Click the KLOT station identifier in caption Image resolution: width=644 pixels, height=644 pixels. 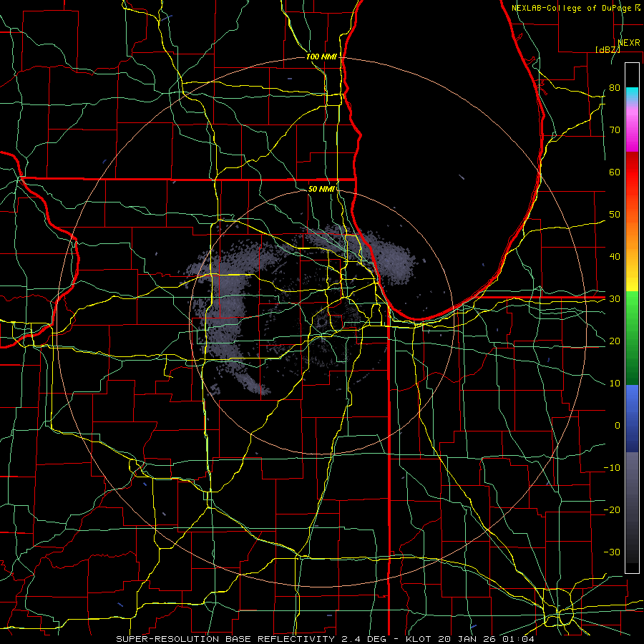(x=419, y=639)
